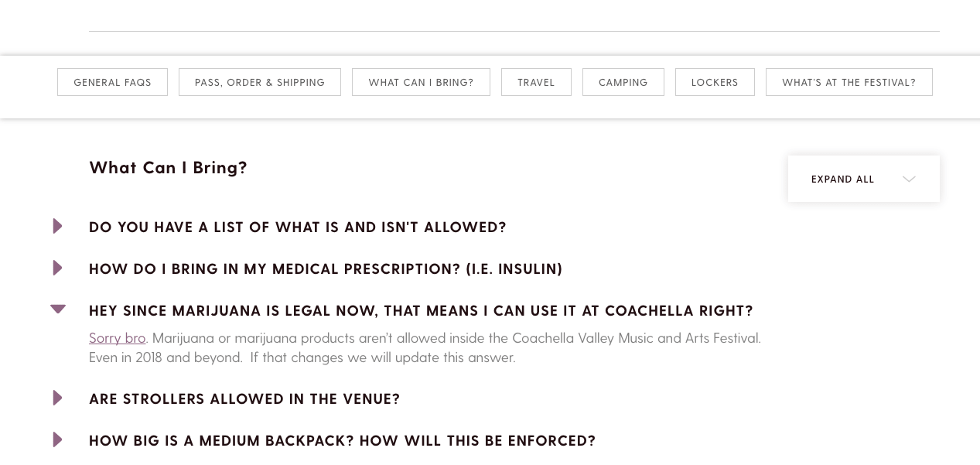Go to the Travel tab
This screenshot has height=465, width=980.
tap(536, 82)
